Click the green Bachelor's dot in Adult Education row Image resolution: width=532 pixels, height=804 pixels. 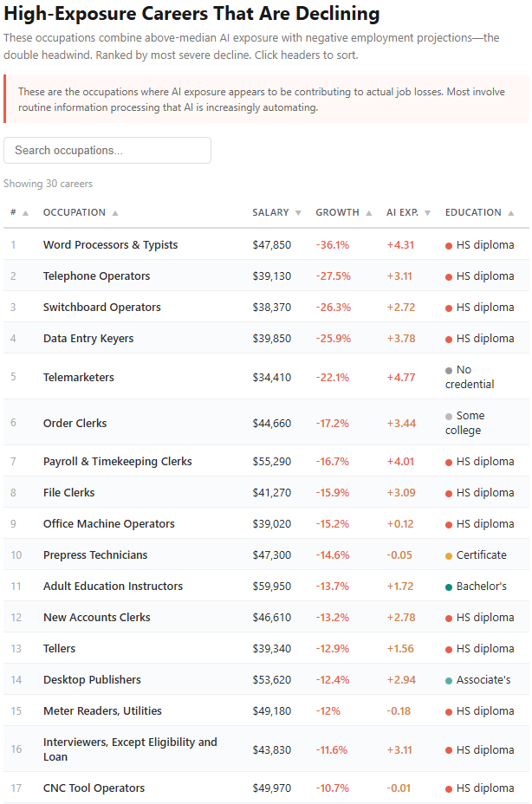click(449, 587)
